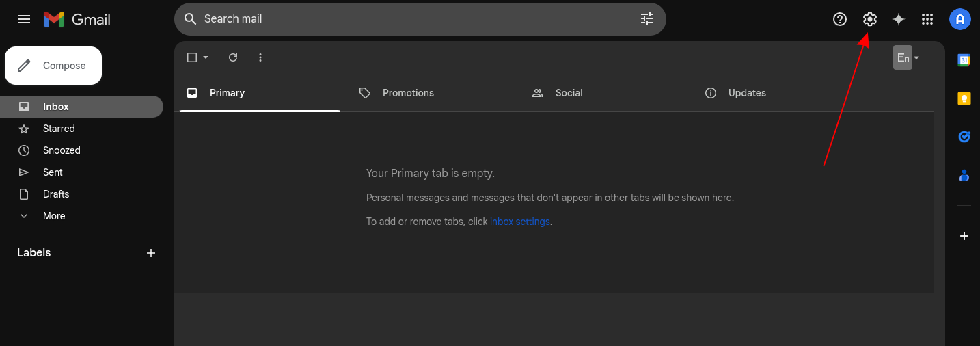Image resolution: width=980 pixels, height=346 pixels.
Task: Show search options filter icon
Action: point(647,19)
